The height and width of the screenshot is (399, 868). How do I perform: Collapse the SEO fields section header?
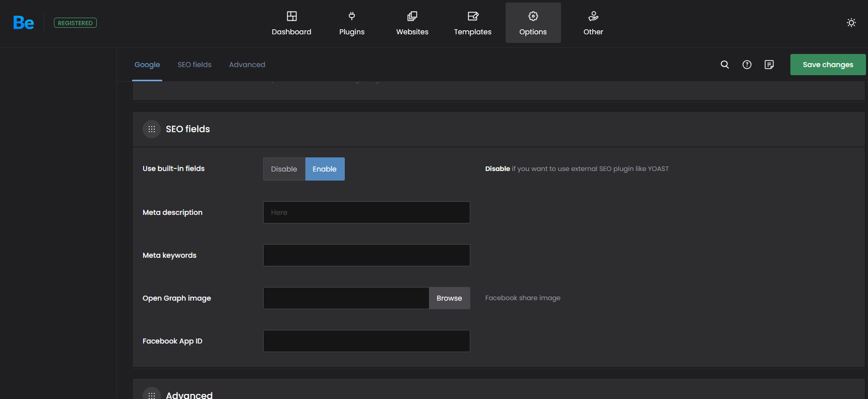tap(188, 129)
